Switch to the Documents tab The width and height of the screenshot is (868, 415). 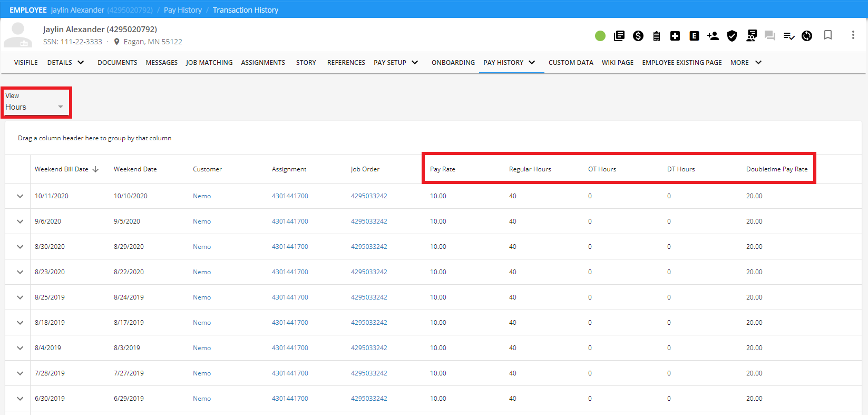coord(117,63)
